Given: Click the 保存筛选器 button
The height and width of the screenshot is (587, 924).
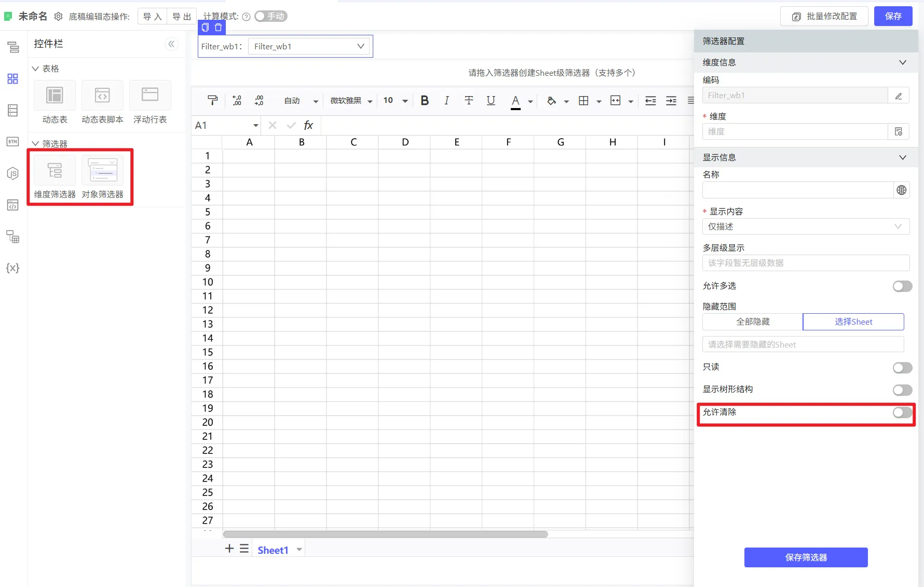Looking at the screenshot, I should click(x=806, y=557).
